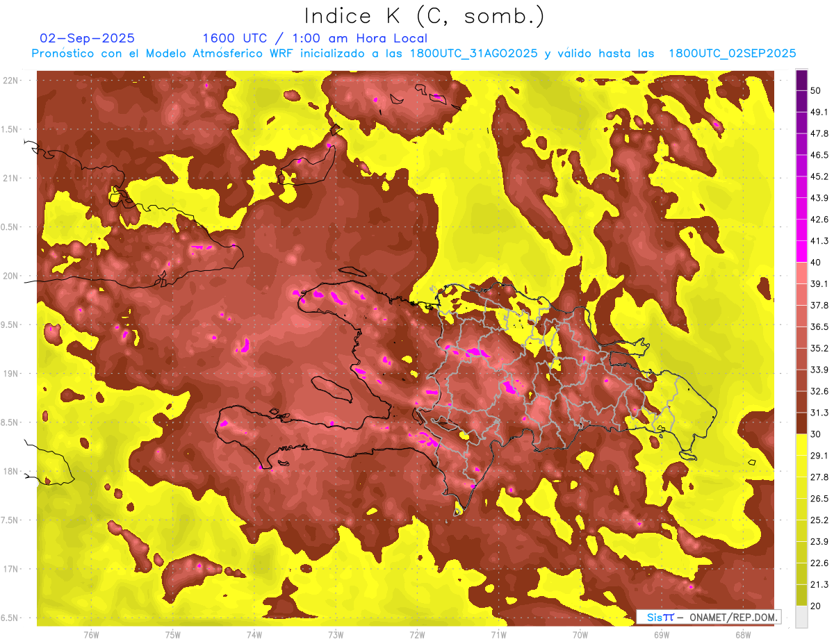
Task: Click the latitude axis label "1.5N"
Action: 10,129
